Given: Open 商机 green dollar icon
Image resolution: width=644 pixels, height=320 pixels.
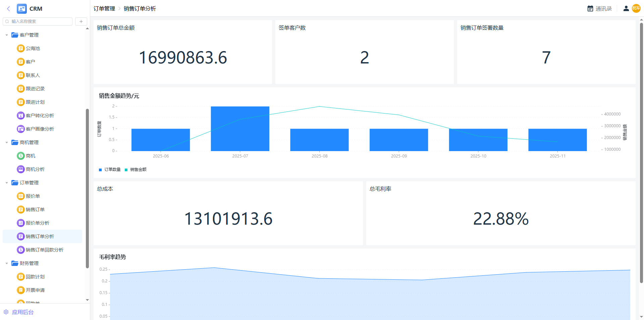Looking at the screenshot, I should tap(21, 156).
